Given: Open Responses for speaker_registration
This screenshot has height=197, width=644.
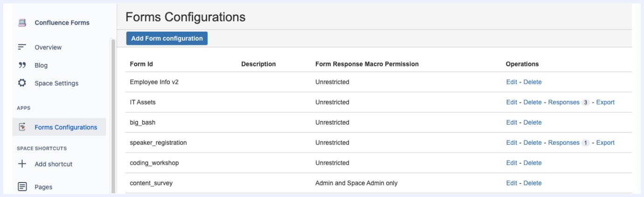Looking at the screenshot, I should coord(564,143).
